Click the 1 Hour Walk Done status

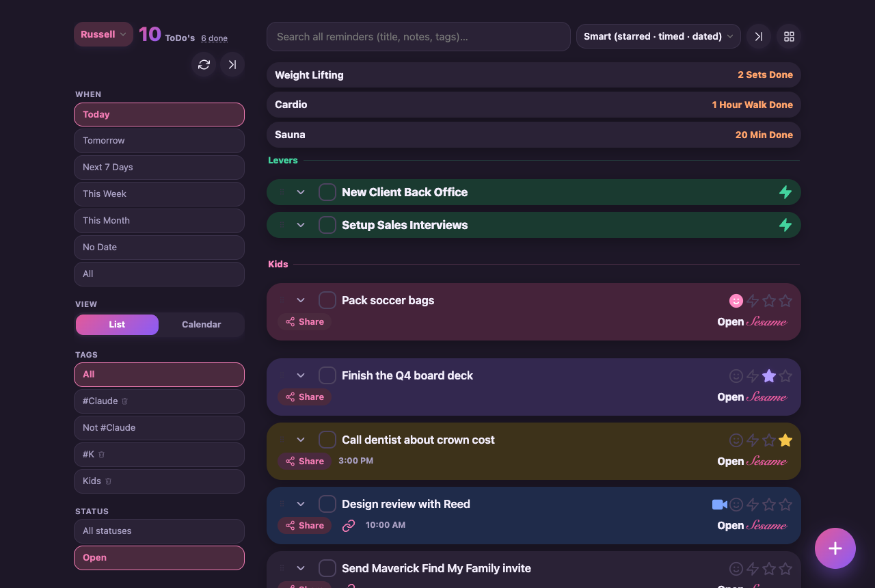pos(753,105)
